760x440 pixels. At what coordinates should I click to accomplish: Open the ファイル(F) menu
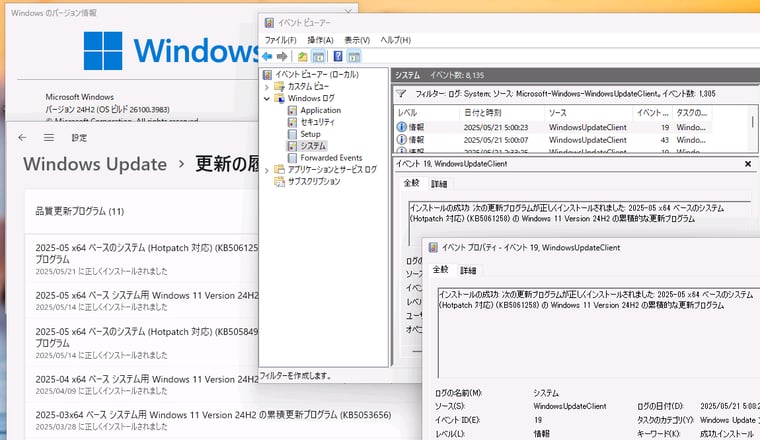(280, 40)
